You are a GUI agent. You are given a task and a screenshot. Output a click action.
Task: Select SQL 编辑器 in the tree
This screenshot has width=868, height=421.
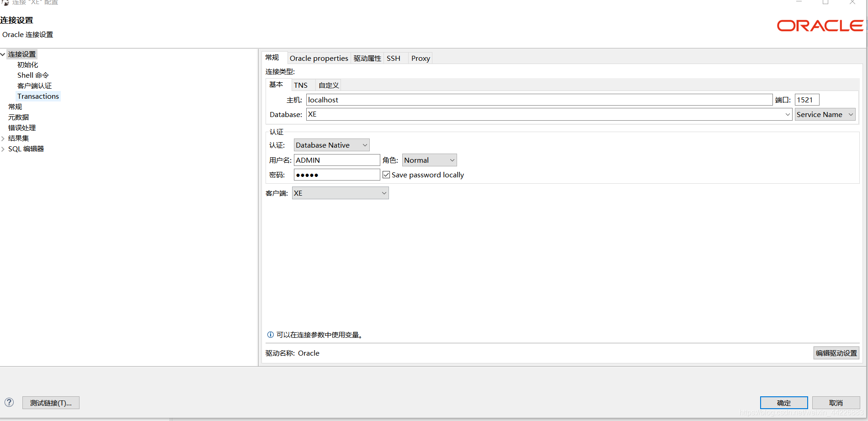(26, 149)
